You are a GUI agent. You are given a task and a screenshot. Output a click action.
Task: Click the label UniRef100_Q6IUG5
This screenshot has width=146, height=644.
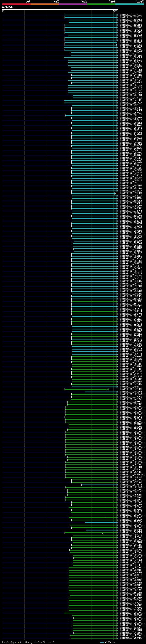click(131, 557)
